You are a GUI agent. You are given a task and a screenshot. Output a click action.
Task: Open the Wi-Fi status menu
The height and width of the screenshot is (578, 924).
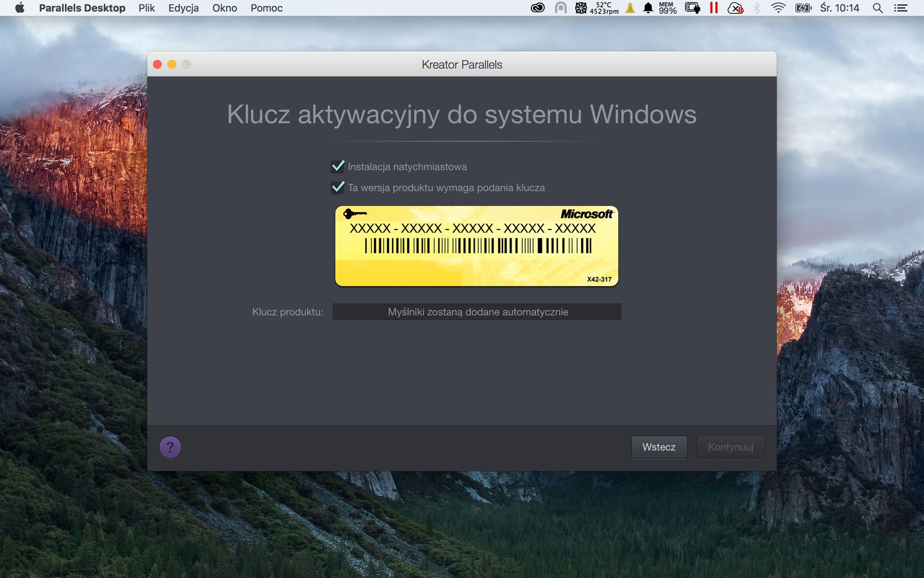(x=778, y=8)
